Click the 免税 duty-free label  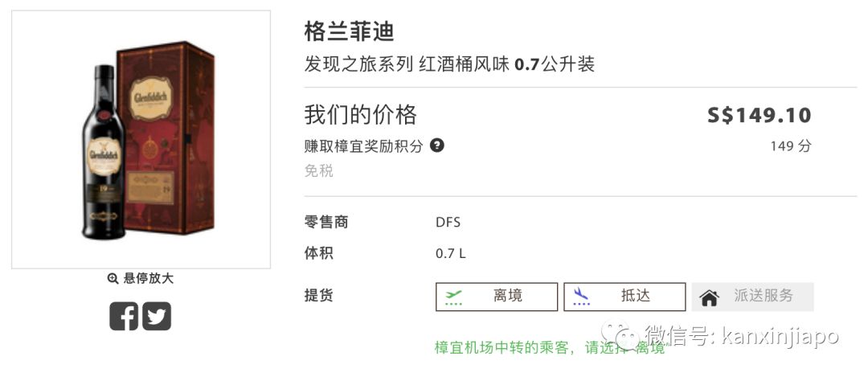(x=318, y=171)
